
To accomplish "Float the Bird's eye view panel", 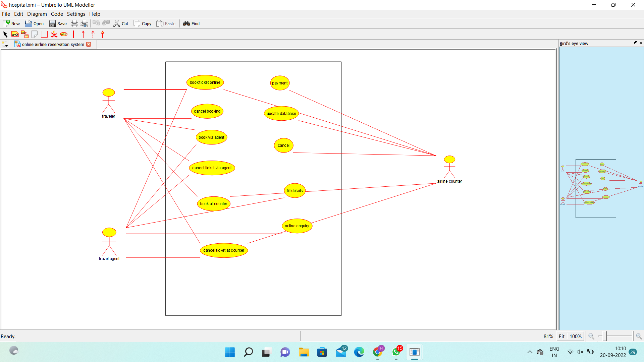I will tap(635, 43).
